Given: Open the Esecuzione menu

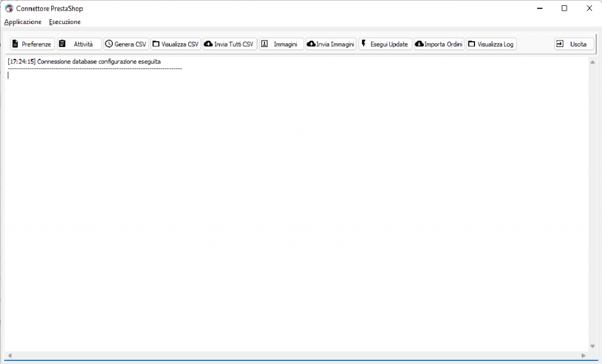Looking at the screenshot, I should [x=65, y=22].
